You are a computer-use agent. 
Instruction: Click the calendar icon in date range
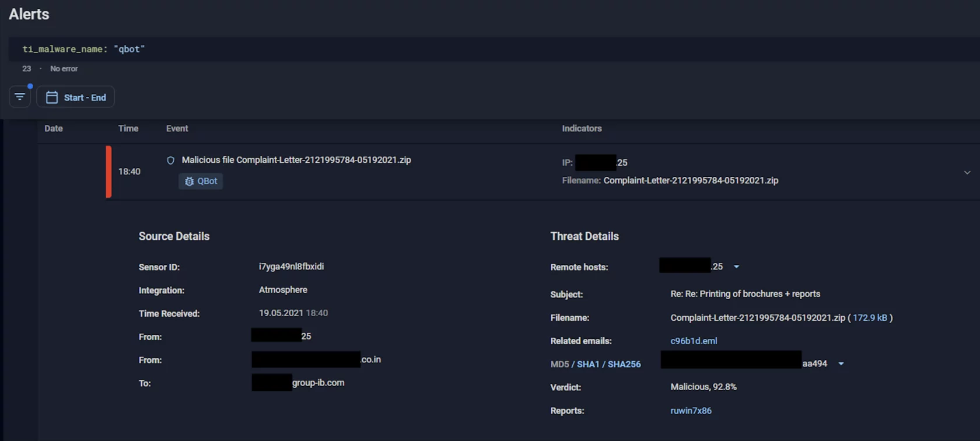(x=52, y=97)
